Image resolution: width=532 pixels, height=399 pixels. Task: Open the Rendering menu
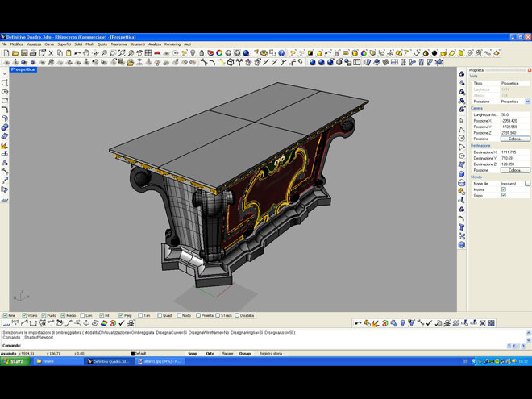(x=172, y=44)
